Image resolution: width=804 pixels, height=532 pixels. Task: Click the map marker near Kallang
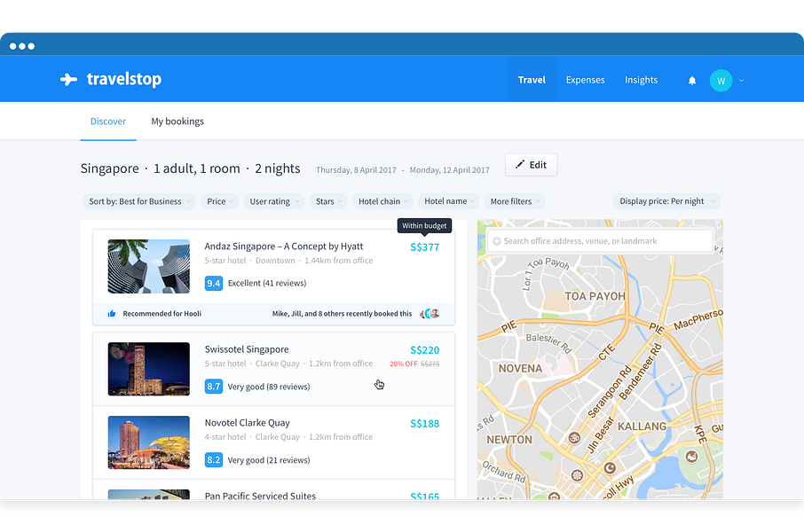[x=691, y=456]
